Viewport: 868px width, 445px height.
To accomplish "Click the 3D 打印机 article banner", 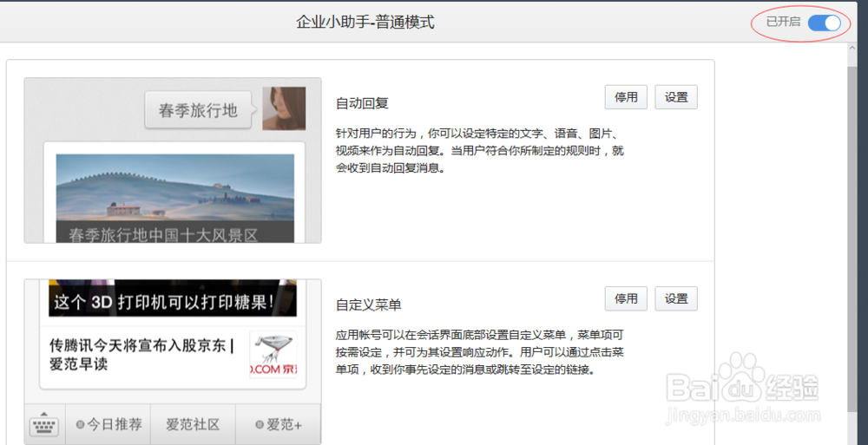I will [x=173, y=299].
